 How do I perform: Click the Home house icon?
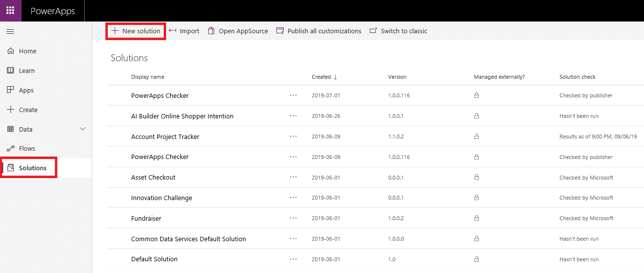(x=10, y=51)
